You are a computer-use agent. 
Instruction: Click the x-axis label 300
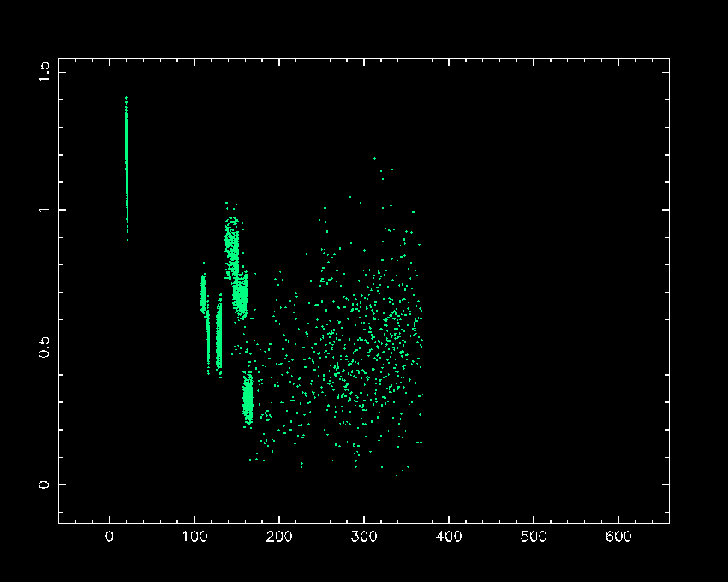pos(364,537)
